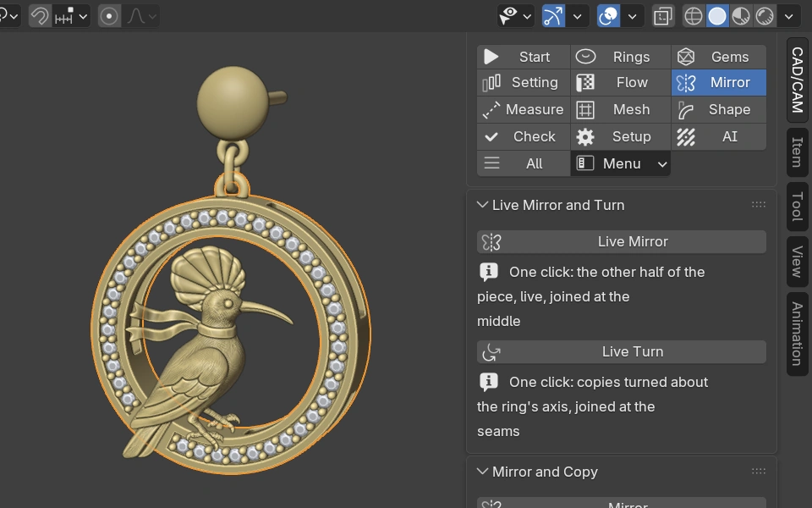Show All categories
This screenshot has height=508, width=812.
pos(523,163)
